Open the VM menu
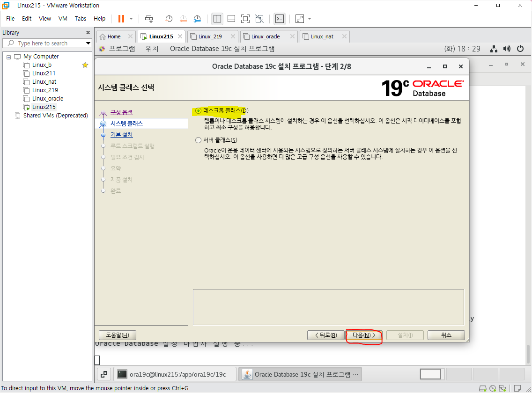Screen dimensions: 532x393 [63, 19]
